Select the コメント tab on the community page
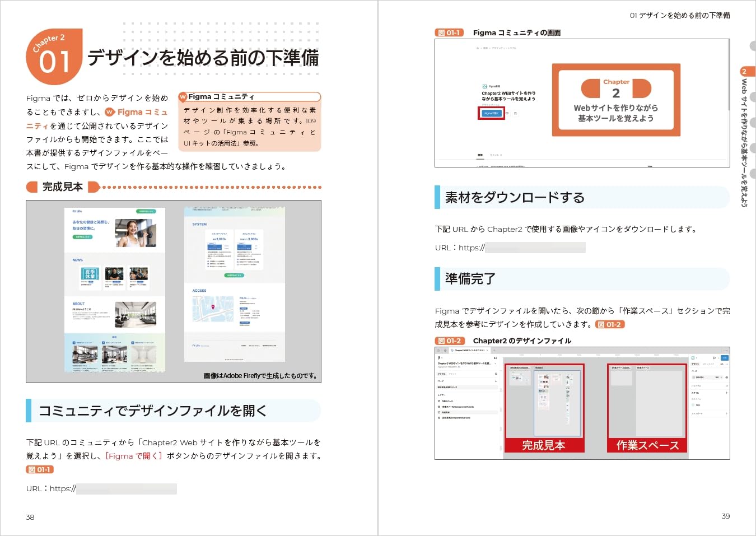 click(496, 155)
